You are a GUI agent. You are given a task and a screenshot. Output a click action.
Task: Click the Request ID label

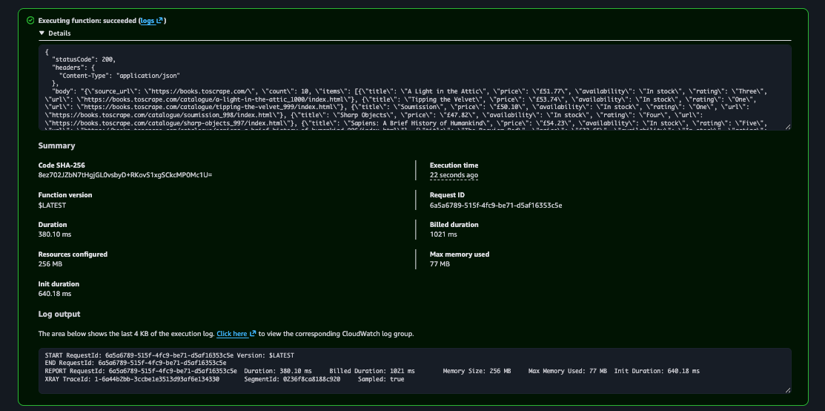tap(447, 195)
